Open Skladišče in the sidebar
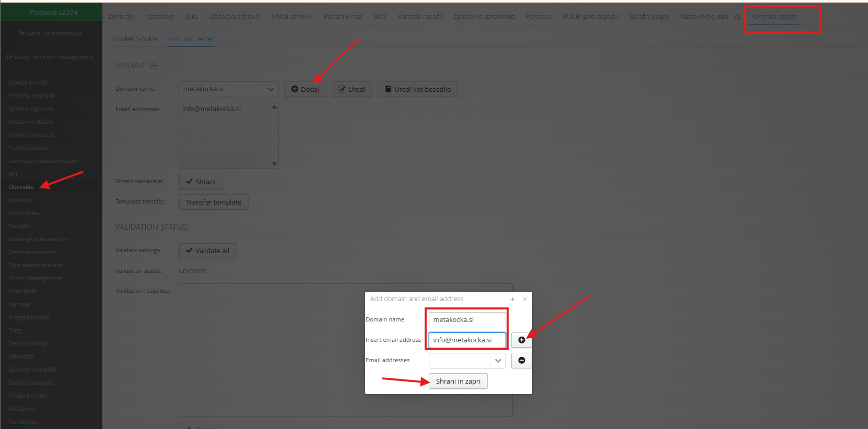Viewport: 868px width, 429px height. click(21, 356)
